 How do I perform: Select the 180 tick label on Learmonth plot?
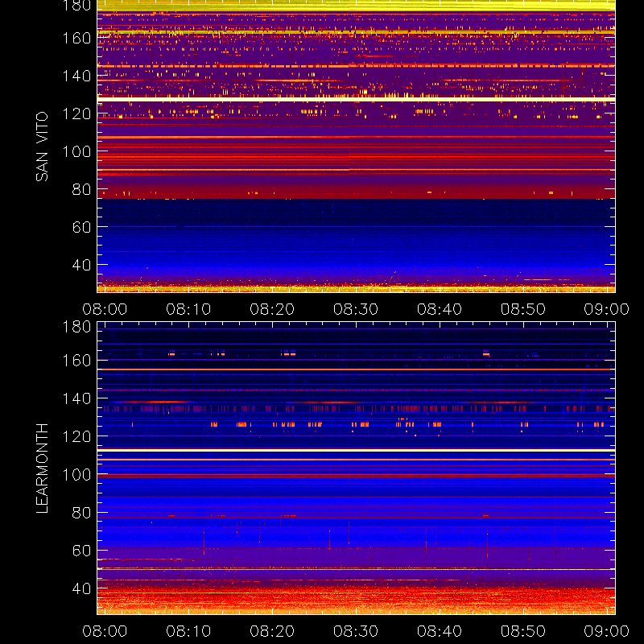[x=76, y=327]
